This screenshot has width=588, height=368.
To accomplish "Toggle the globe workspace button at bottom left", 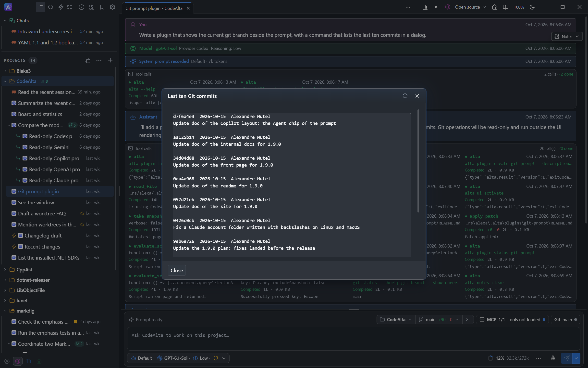I will [x=18, y=361].
